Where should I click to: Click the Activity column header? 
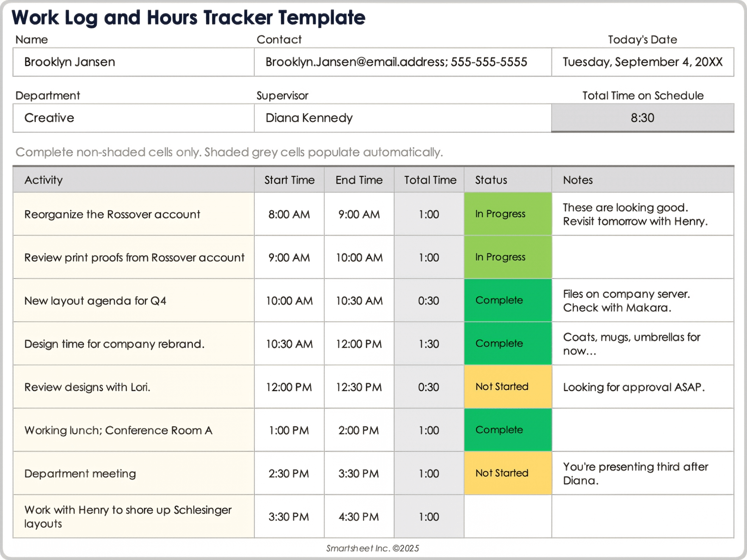[133, 180]
